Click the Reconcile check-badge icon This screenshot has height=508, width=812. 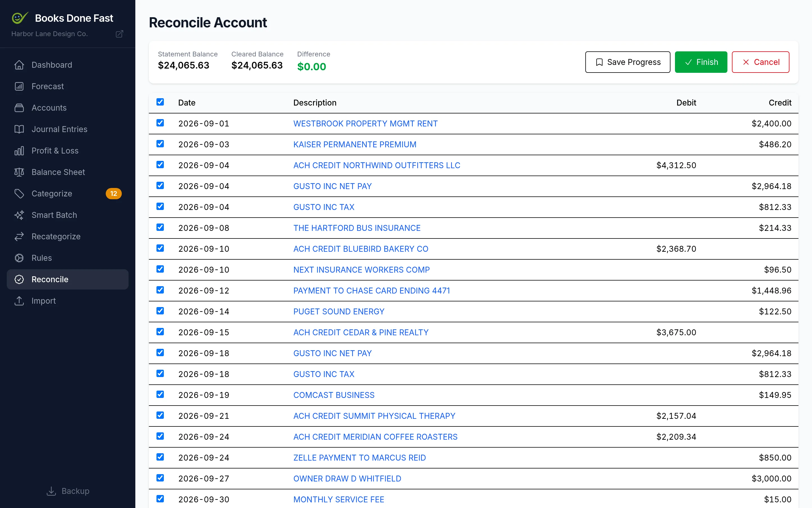click(x=19, y=279)
